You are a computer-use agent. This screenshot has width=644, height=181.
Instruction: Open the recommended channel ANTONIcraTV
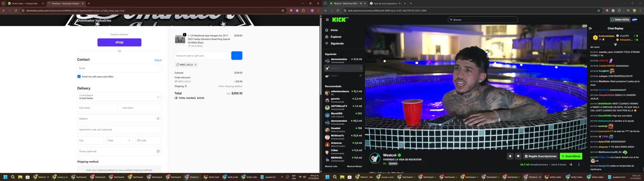(343, 107)
